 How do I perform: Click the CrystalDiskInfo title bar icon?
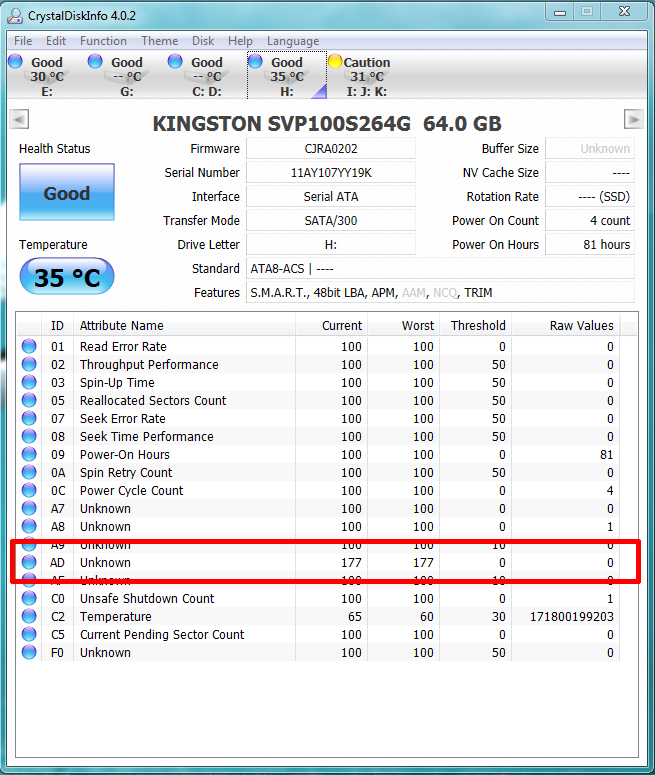(x=15, y=16)
